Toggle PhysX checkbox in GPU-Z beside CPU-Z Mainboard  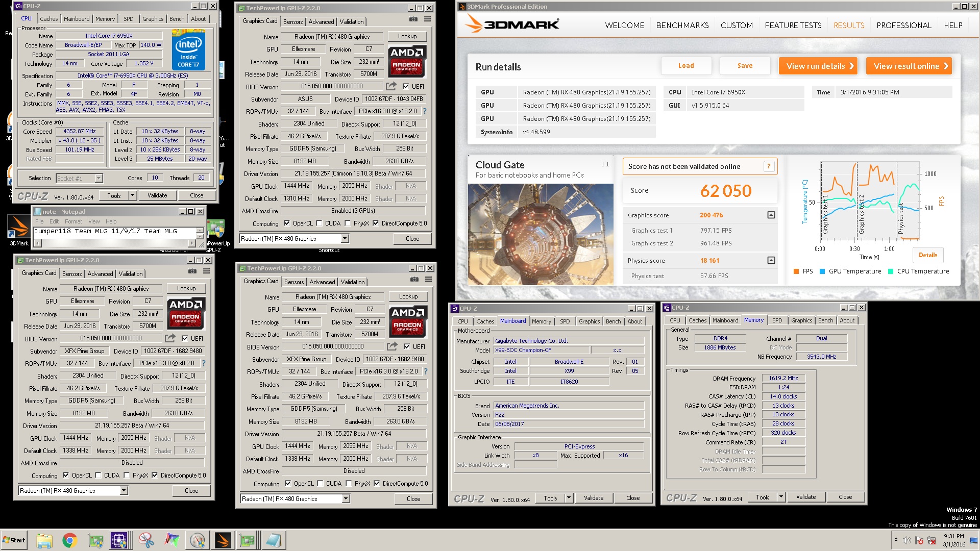(x=349, y=484)
